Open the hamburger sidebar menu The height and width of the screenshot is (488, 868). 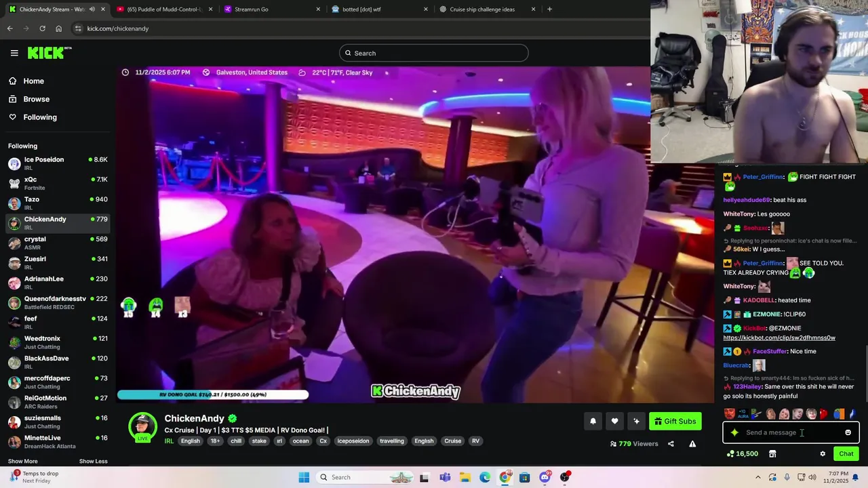click(x=14, y=53)
